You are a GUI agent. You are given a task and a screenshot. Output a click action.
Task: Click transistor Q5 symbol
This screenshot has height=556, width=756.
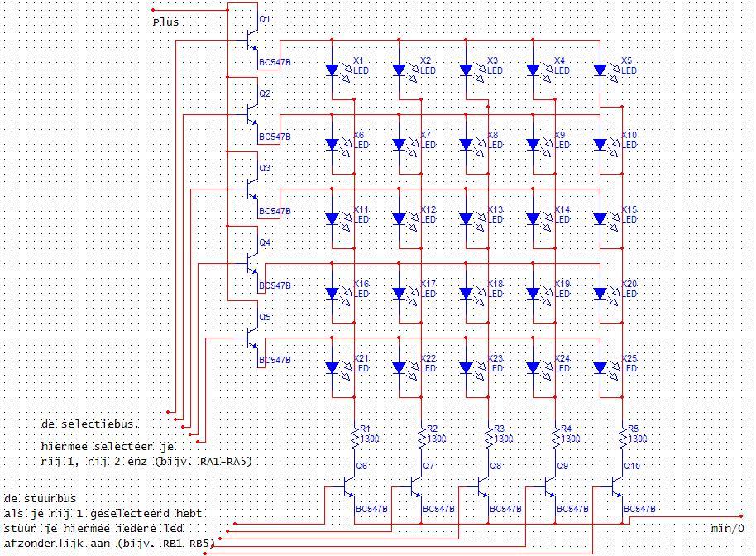(x=252, y=338)
